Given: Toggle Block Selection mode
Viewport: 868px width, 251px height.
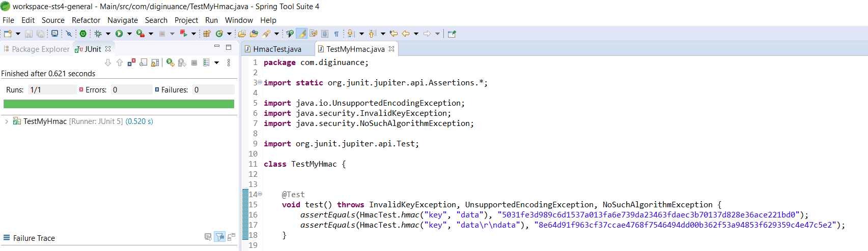Looking at the screenshot, I should tap(325, 34).
